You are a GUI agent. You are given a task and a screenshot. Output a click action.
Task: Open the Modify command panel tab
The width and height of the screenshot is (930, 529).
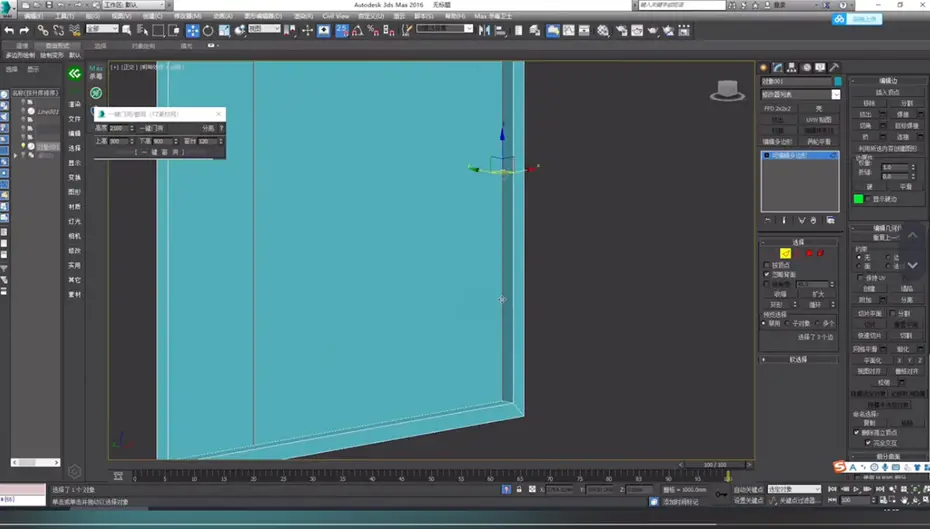[778, 68]
